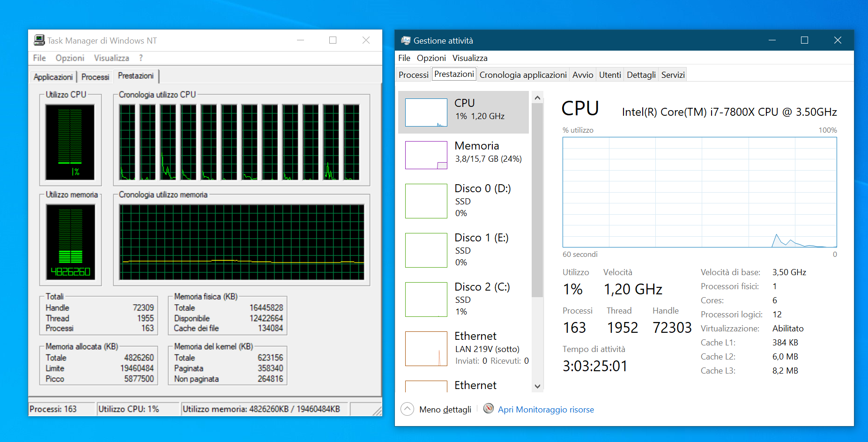
Task: Click the Cronologia utilizzo memoria graph
Action: coord(242,242)
